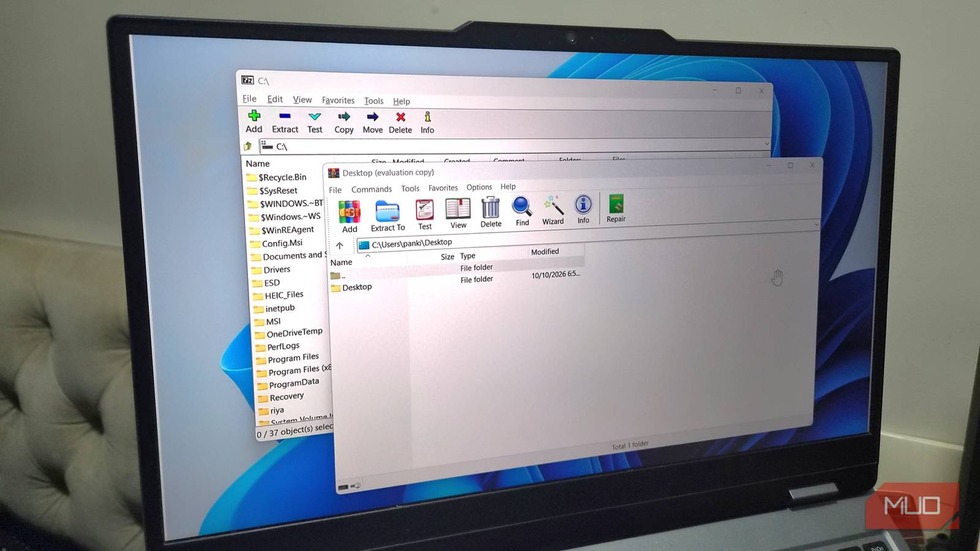Click the WinRAR Info icon

click(583, 204)
